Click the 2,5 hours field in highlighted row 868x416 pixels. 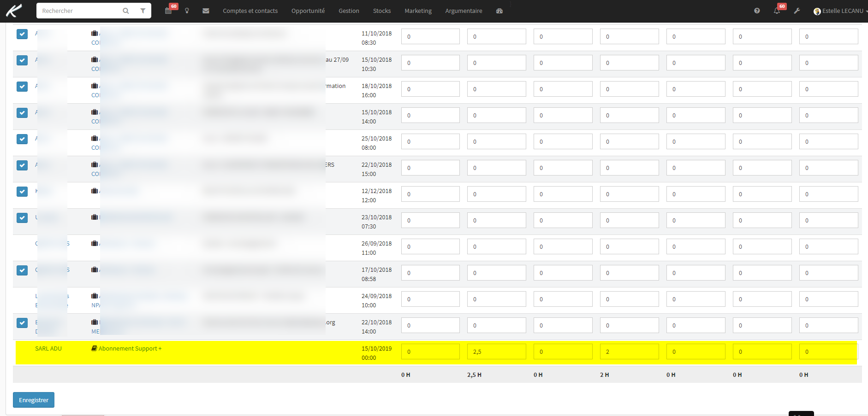pos(497,352)
